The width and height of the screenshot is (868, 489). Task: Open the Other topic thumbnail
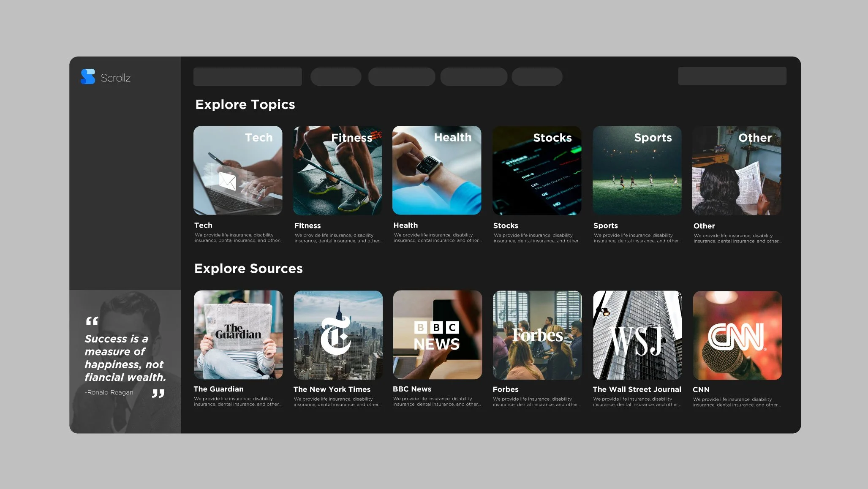point(736,170)
